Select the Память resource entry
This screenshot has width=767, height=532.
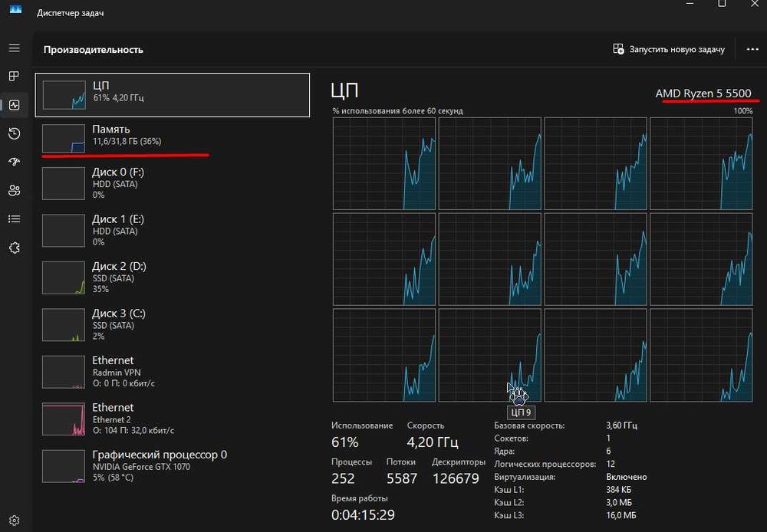click(172, 139)
